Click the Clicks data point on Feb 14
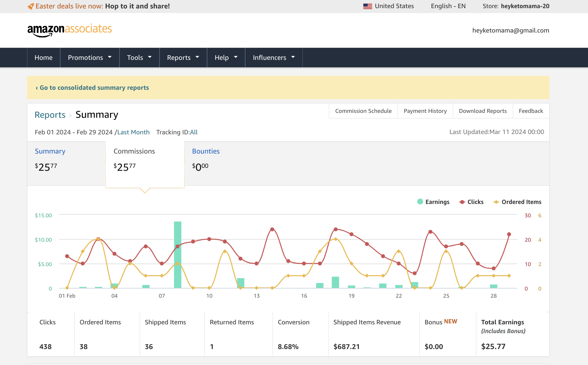This screenshot has height=365, width=588. click(x=272, y=229)
